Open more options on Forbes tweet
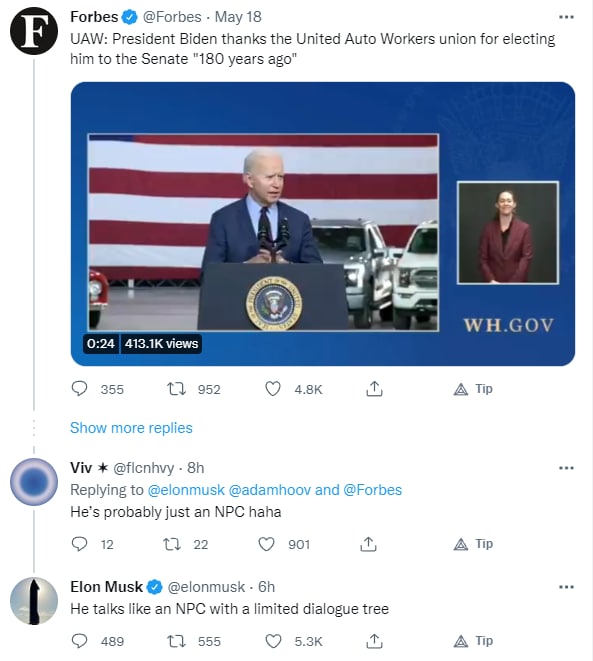Viewport: 593px width, 661px height. [x=566, y=17]
